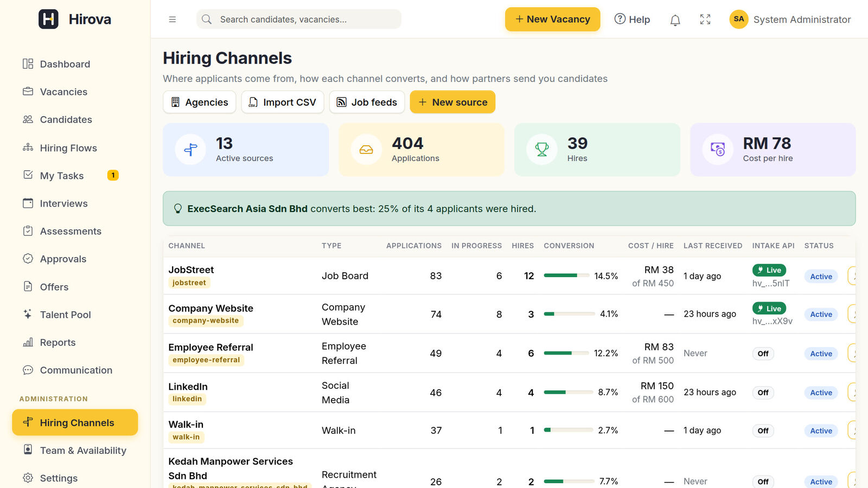The height and width of the screenshot is (488, 868).
Task: Click JobStreet's Active status badge
Action: click(x=821, y=277)
